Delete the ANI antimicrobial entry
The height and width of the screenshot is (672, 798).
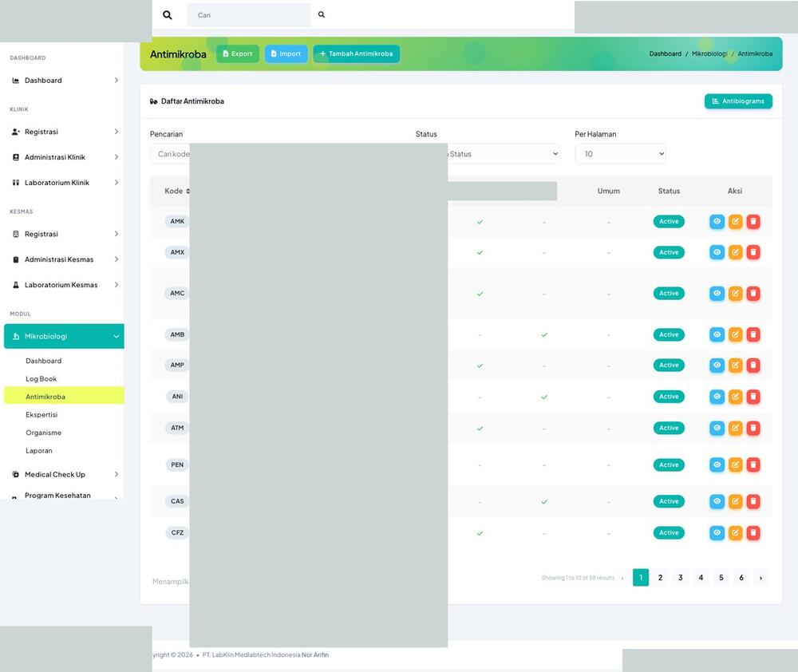753,397
